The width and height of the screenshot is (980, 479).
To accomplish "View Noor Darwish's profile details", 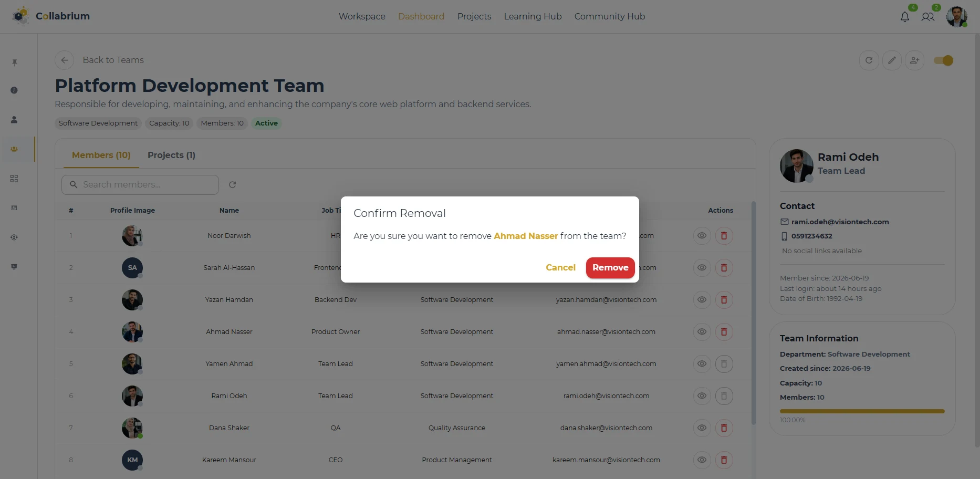I will [702, 236].
